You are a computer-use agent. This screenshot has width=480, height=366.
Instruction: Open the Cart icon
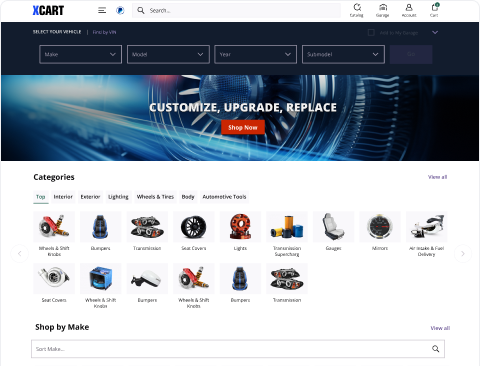434,10
